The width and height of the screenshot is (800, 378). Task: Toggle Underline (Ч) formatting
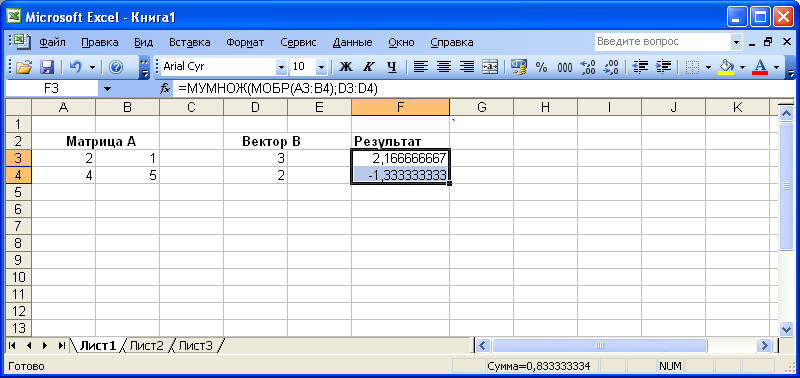[x=392, y=67]
